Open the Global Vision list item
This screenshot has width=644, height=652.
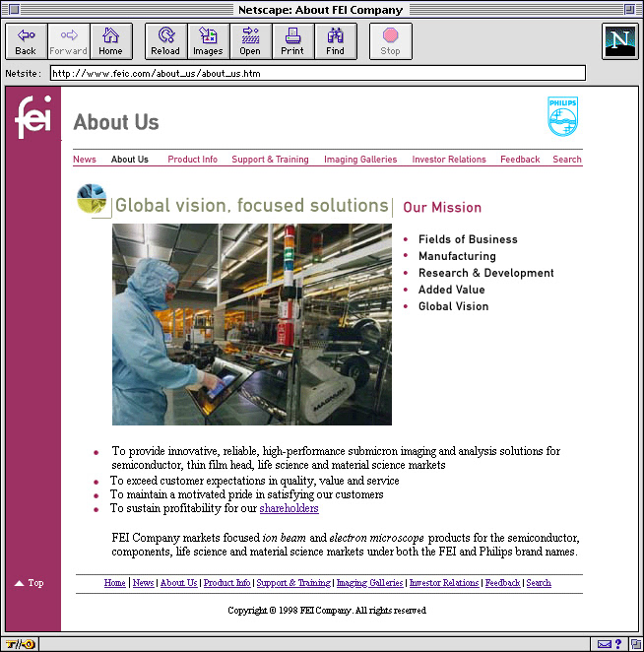454,306
